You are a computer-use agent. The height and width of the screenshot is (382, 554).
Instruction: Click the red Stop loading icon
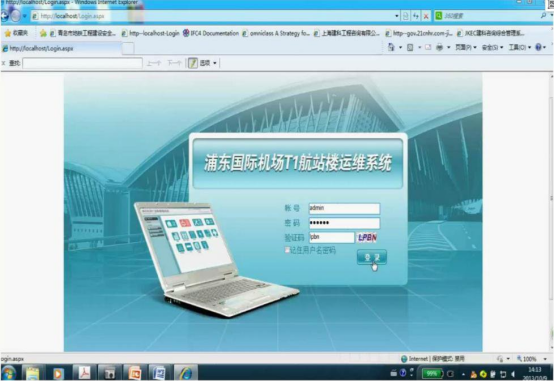click(426, 16)
